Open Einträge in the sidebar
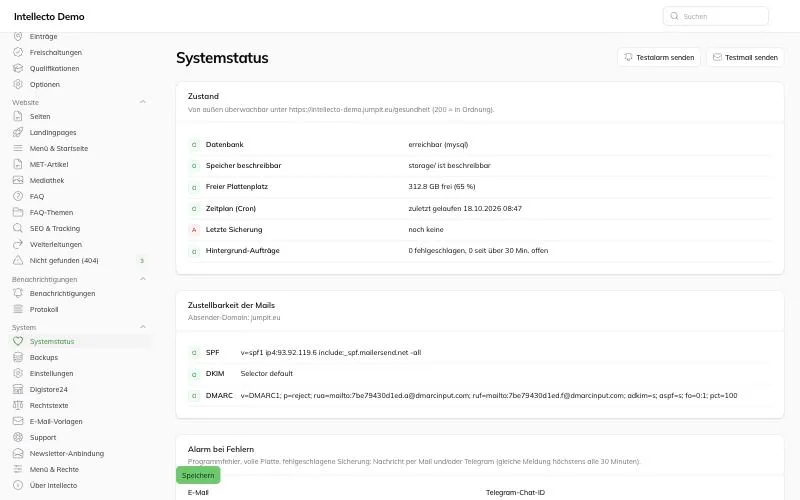The width and height of the screenshot is (800, 500). point(43,36)
